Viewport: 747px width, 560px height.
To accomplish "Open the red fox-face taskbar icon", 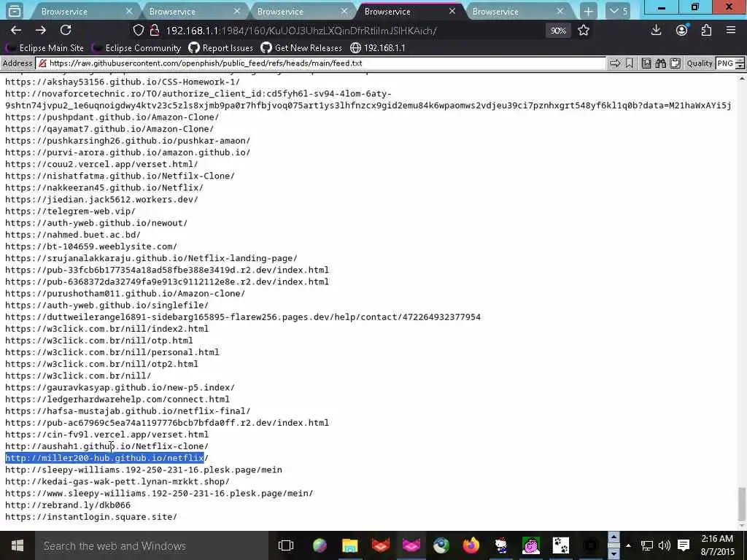I will coord(380,545).
